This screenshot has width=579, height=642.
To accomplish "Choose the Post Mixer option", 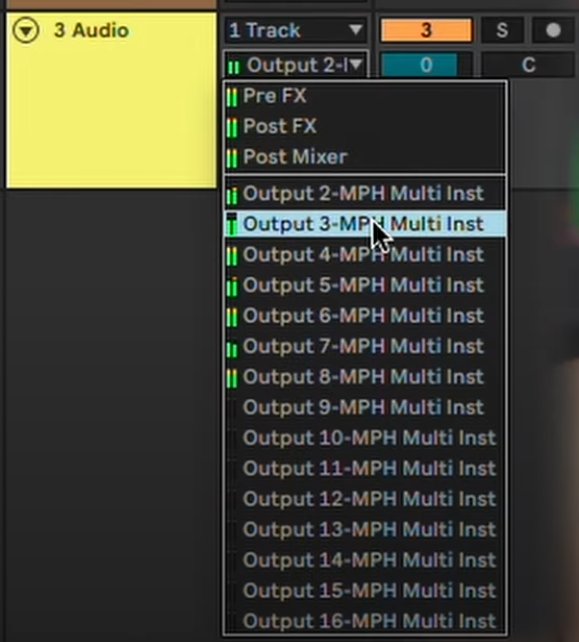I will (365, 157).
